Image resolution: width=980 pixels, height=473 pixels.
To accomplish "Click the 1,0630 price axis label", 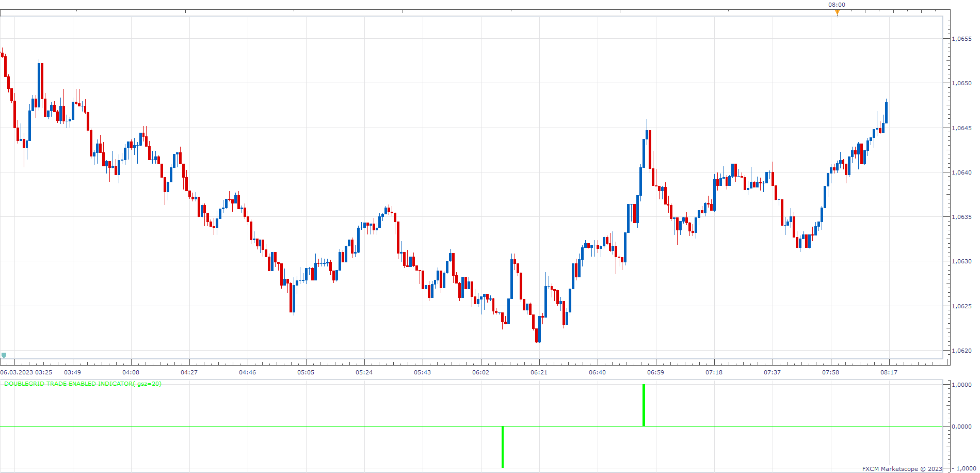I will click(x=961, y=261).
